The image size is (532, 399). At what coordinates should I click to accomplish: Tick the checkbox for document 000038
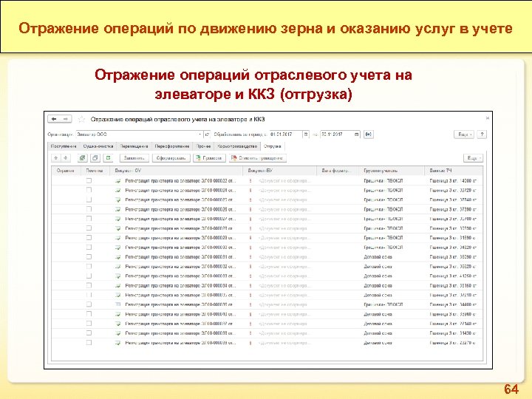pos(89,332)
